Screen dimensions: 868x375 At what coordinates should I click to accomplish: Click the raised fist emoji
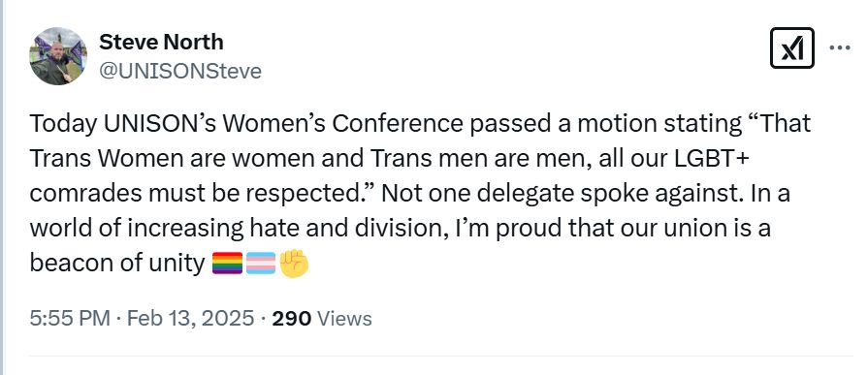point(294,264)
